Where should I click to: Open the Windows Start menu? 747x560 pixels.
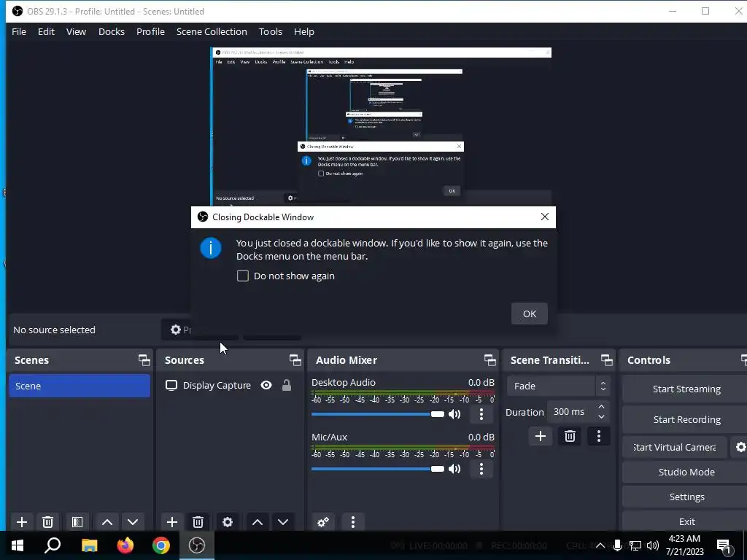click(18, 545)
